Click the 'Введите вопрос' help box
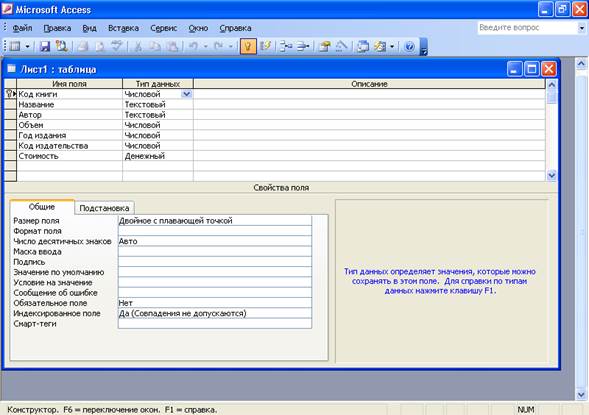This screenshot has height=415, width=589. coord(527,28)
